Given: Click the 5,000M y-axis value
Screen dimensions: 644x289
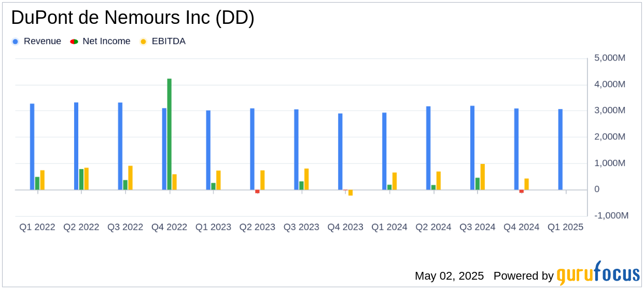Looking at the screenshot, I should pos(610,58).
